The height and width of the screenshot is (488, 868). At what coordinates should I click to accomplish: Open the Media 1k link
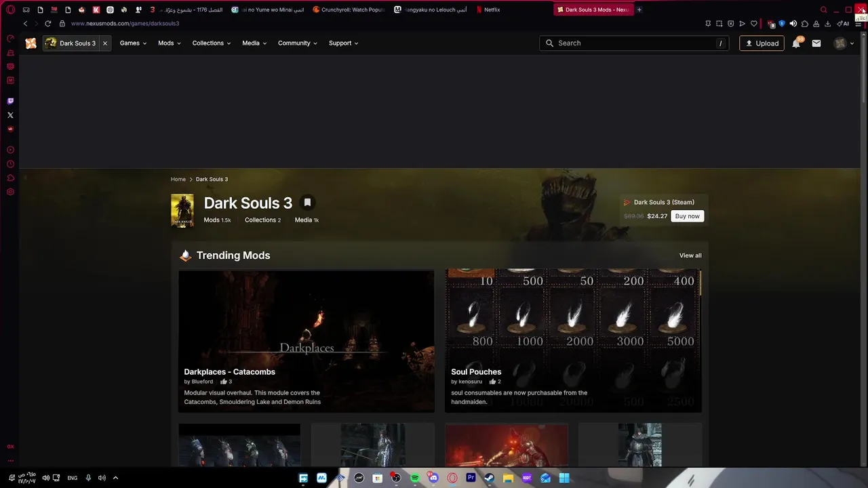[x=307, y=220]
